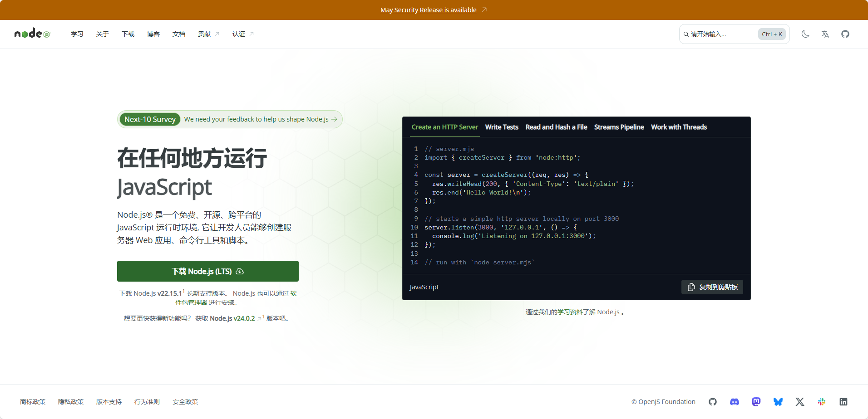Click the JavaScript language label in the code box
The width and height of the screenshot is (868, 419).
coord(424,287)
